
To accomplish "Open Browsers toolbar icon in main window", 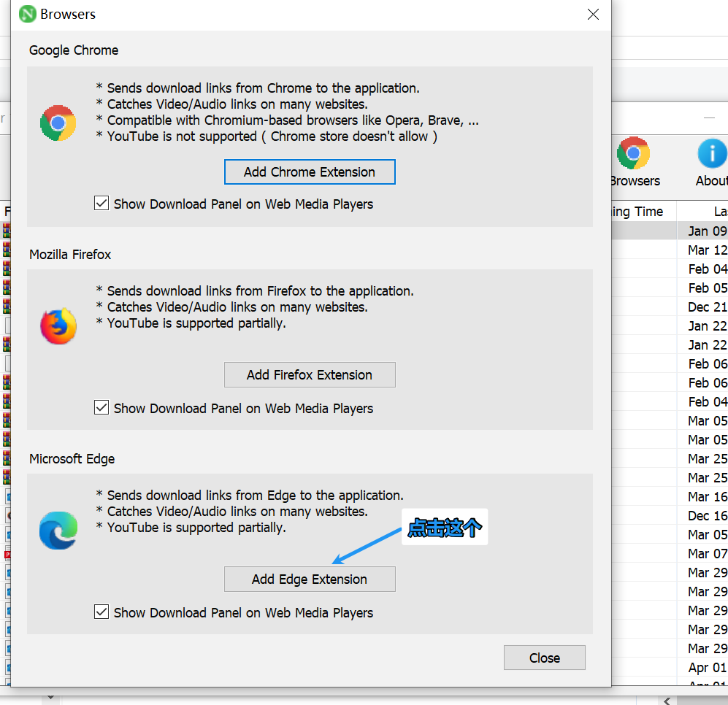I will 635,161.
